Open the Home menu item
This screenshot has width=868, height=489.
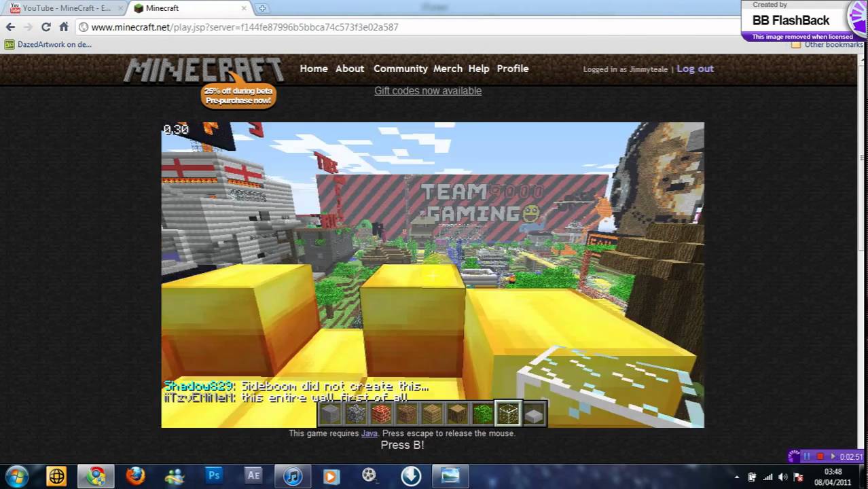point(314,69)
